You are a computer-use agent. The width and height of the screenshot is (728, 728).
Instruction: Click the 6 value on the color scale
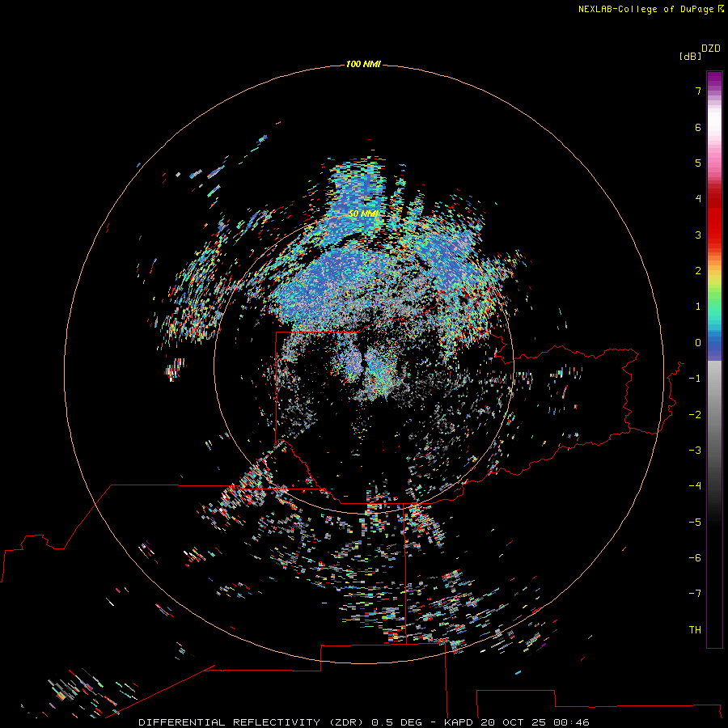pos(698,127)
